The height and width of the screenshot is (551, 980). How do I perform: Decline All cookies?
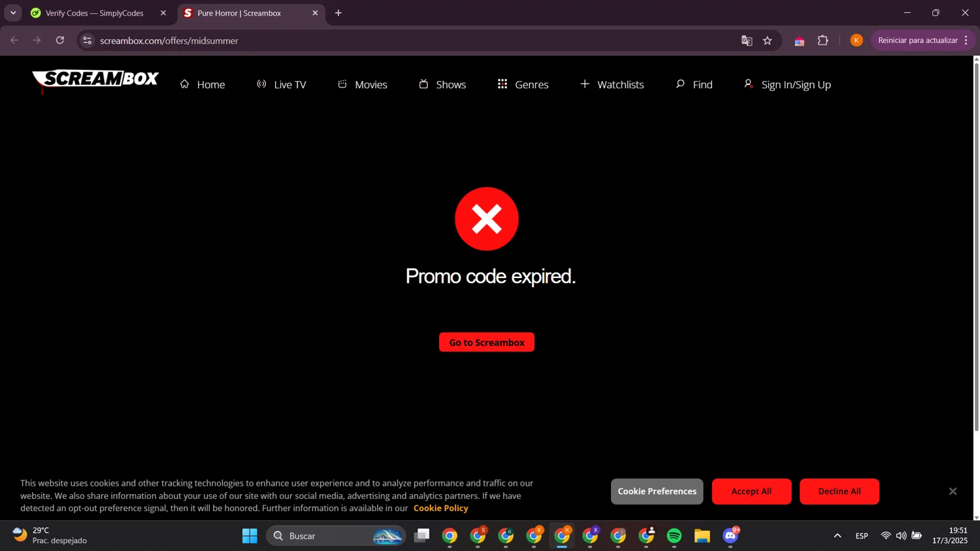click(840, 491)
